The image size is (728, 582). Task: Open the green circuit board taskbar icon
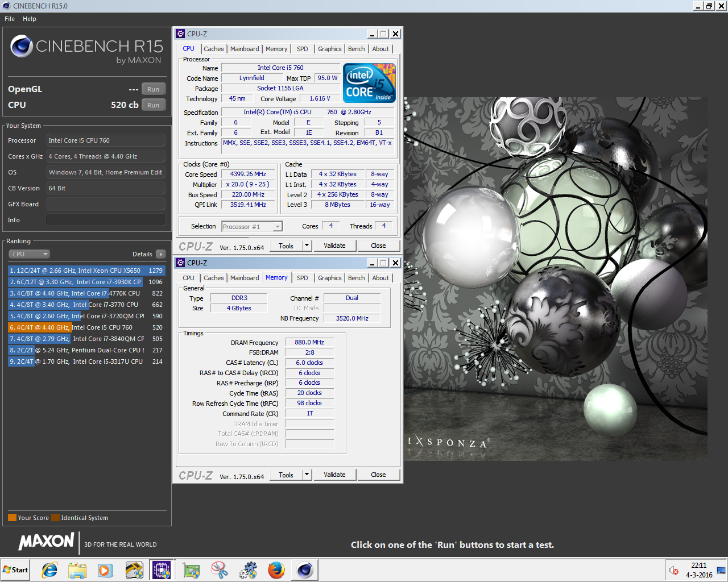191,570
